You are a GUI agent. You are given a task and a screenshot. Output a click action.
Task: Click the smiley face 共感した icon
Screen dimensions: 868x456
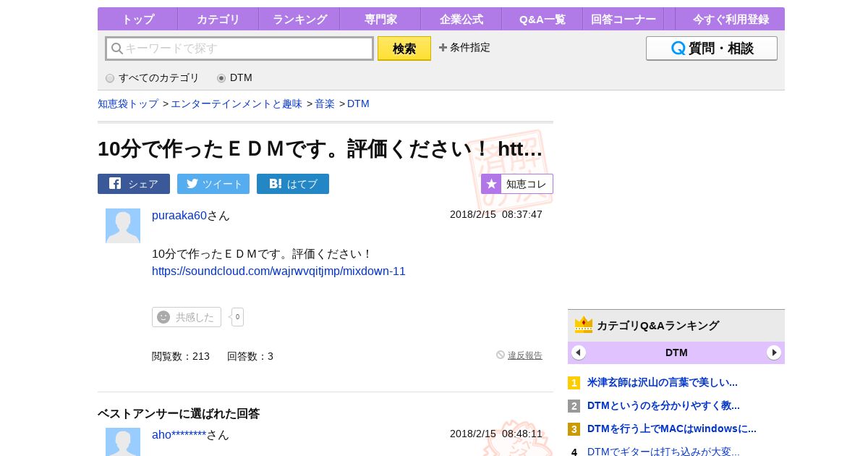pyautogui.click(x=163, y=317)
